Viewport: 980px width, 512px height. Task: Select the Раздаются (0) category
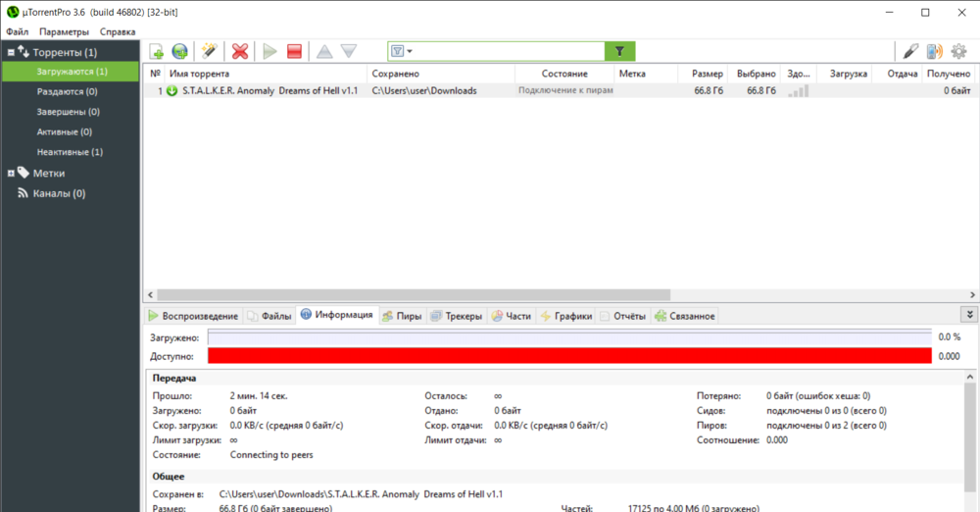[67, 91]
